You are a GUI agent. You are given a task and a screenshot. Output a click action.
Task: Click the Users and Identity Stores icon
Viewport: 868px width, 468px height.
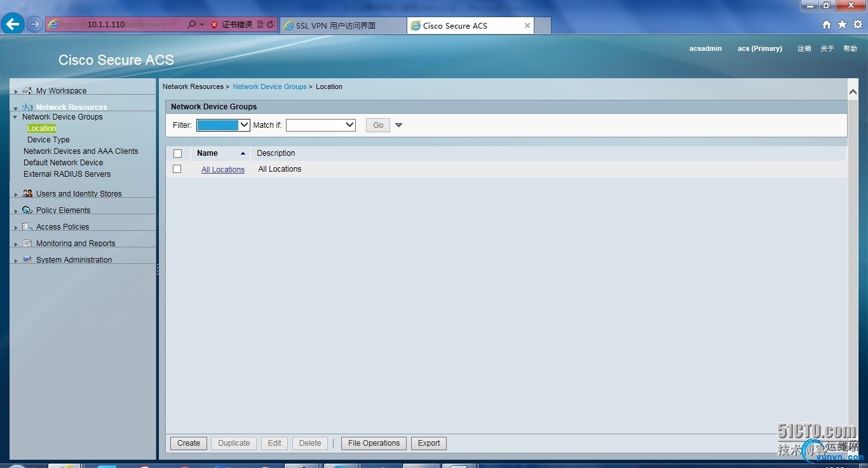tap(27, 194)
